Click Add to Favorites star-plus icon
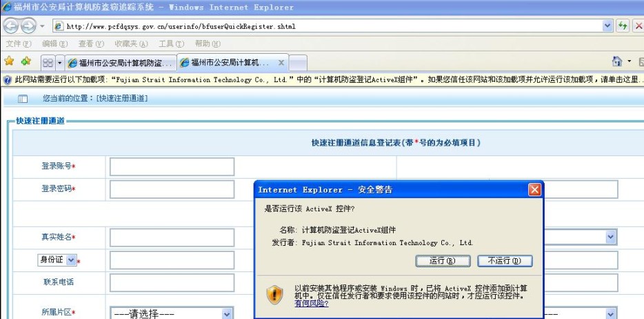The height and width of the screenshot is (319, 644). pyautogui.click(x=26, y=61)
